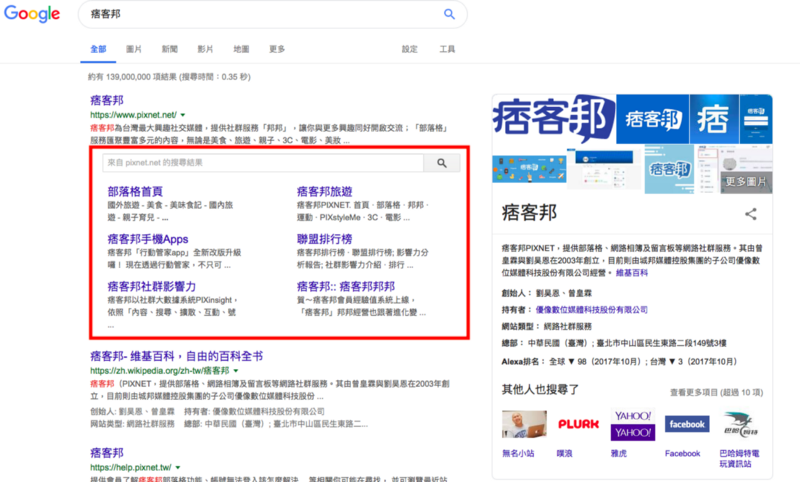
Task: Click the Facebook logo thumbnail
Action: point(687,424)
